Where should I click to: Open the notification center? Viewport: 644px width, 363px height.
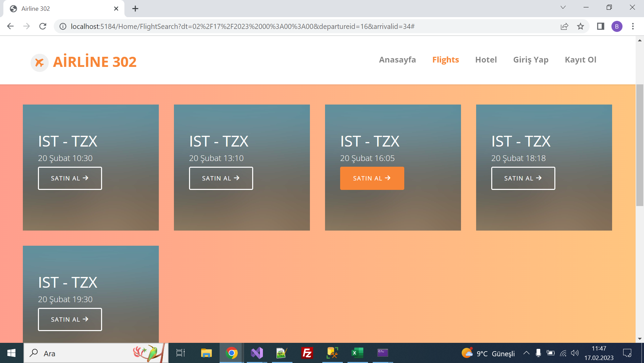pos(627,353)
